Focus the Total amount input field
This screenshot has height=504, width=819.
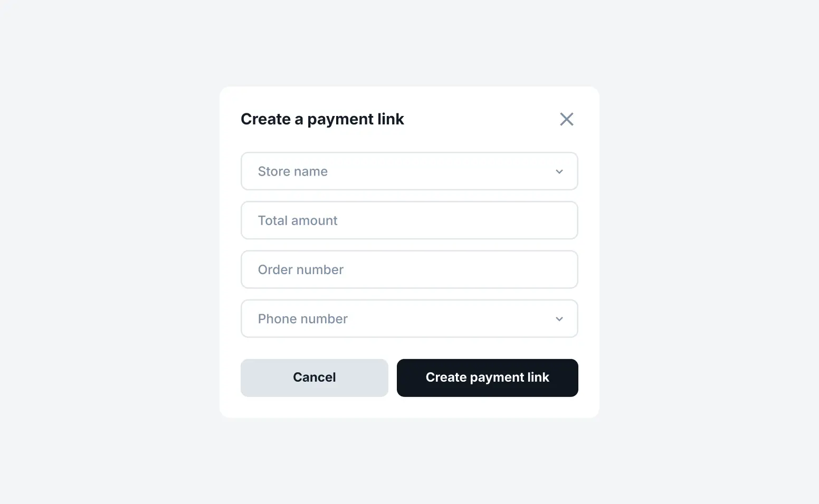pos(409,220)
